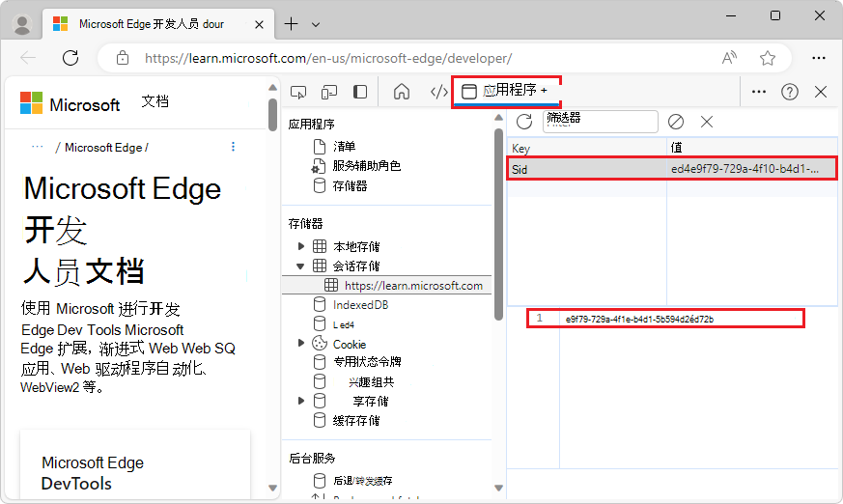Expand the 享存储 tree node
Viewport: 843px width, 504px height.
coord(301,401)
